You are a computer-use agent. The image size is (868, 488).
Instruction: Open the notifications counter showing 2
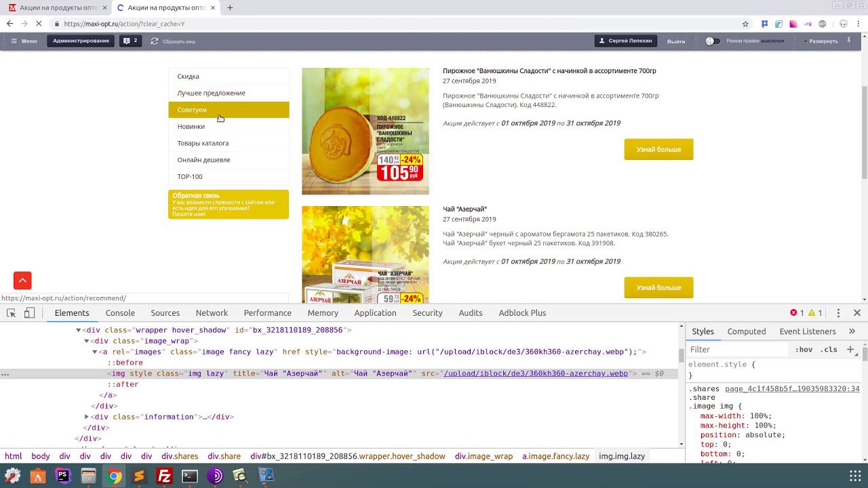tap(130, 41)
